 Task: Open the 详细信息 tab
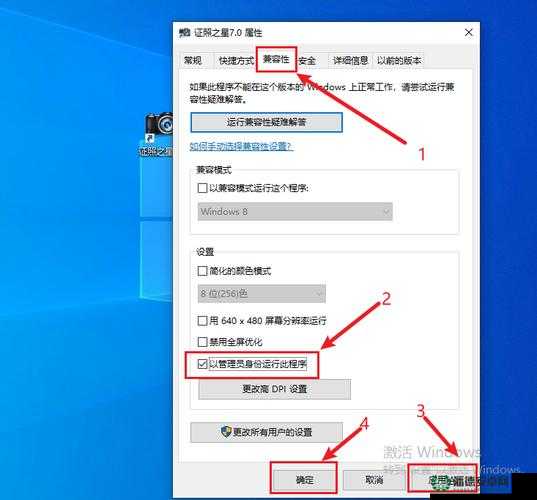click(x=350, y=61)
